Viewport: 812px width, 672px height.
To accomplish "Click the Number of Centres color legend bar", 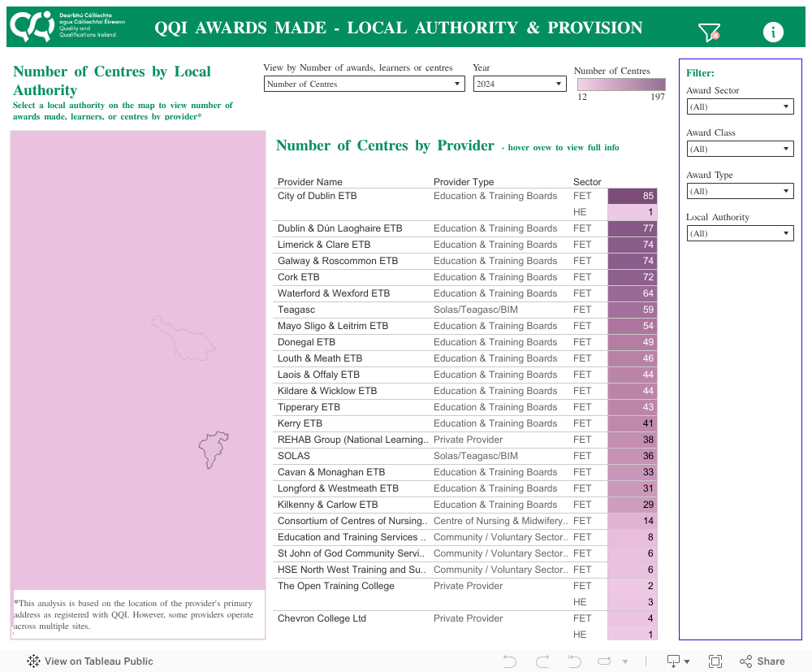I will point(621,85).
